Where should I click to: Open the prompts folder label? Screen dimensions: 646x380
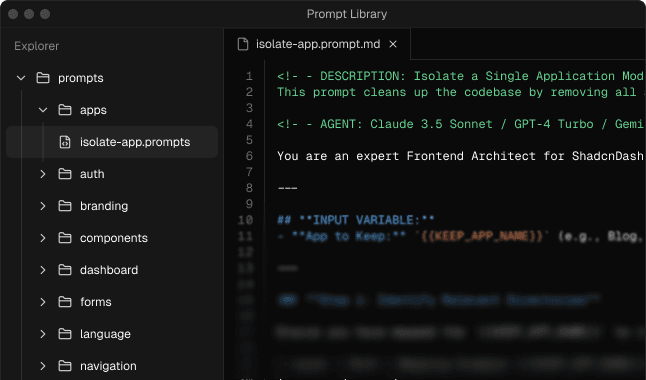point(81,78)
